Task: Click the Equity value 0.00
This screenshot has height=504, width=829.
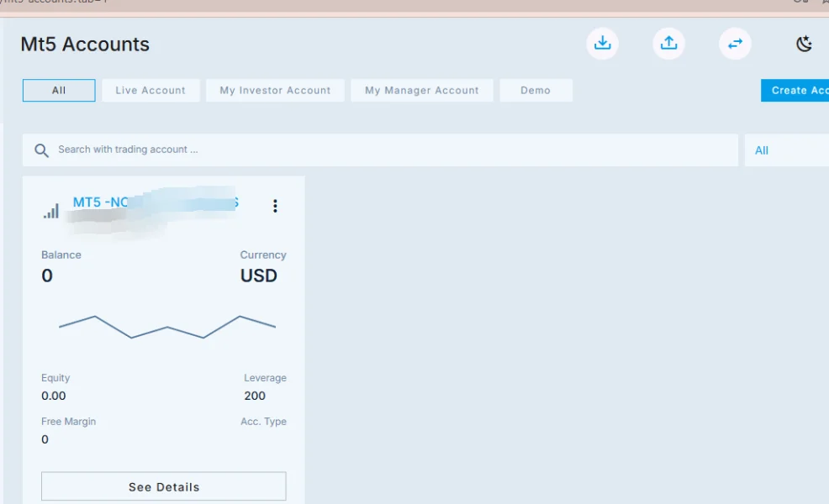Action: pos(54,396)
